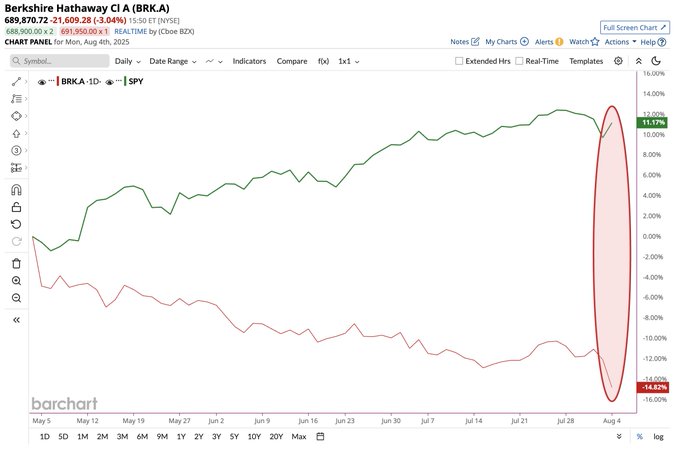Click the trash delete drawings icon
680x450 pixels.
pos(16,263)
